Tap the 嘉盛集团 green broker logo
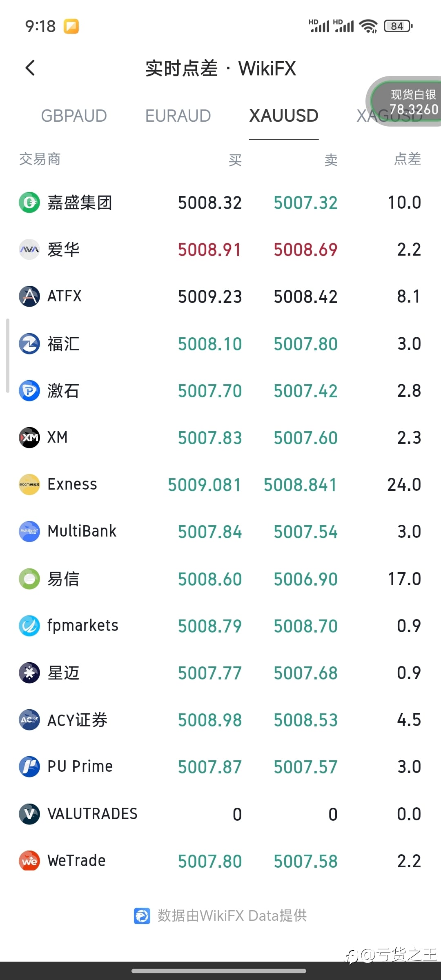Screen dimensions: 441x980 29,203
